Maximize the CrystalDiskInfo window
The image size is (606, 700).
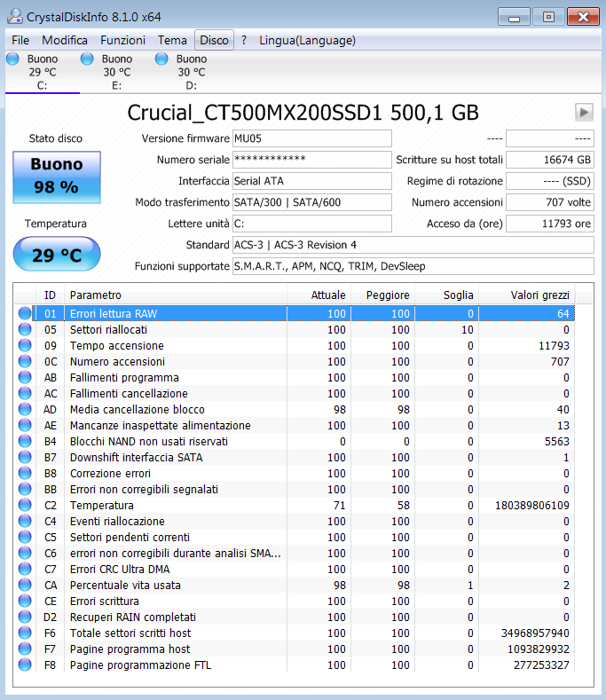548,17
